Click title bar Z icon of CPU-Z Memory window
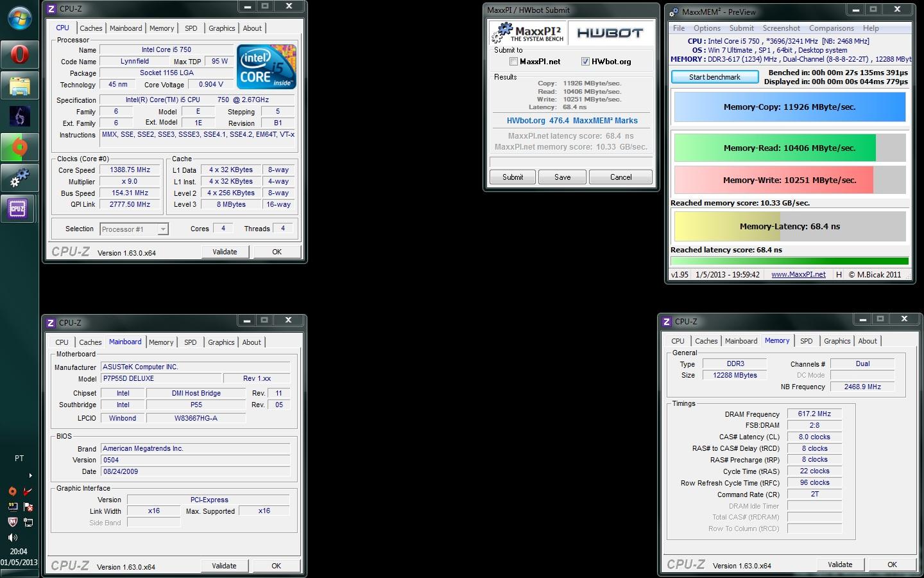 (x=667, y=322)
